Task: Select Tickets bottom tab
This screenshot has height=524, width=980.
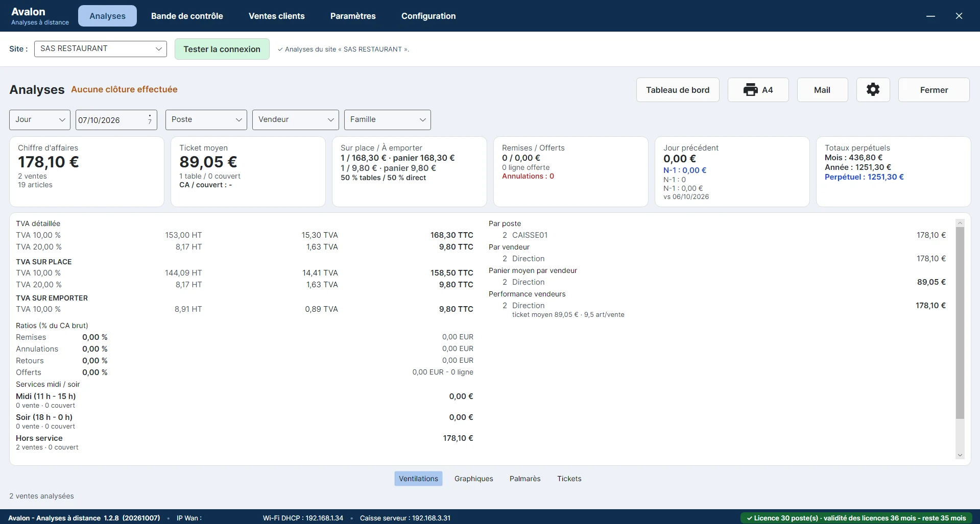Action: click(569, 479)
